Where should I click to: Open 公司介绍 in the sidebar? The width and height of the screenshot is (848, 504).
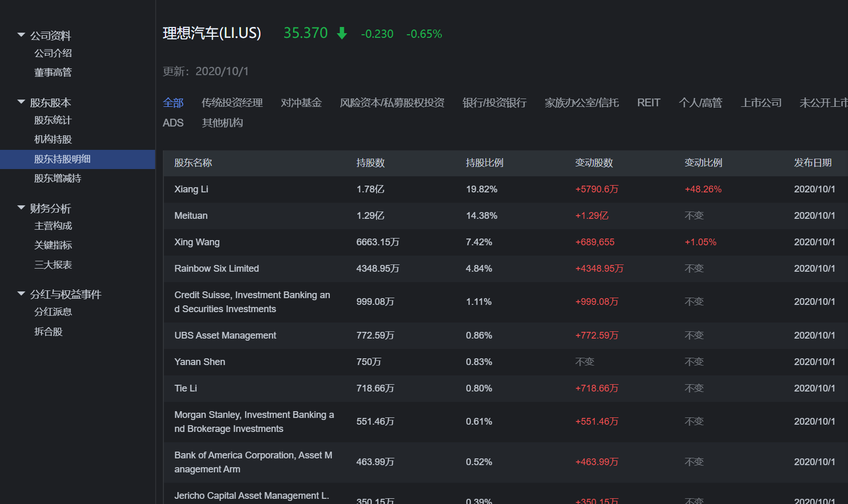click(53, 53)
